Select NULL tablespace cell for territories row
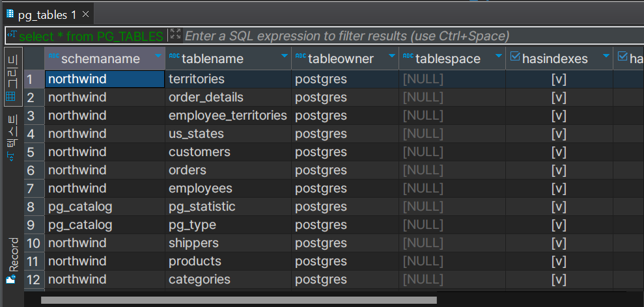 (x=452, y=79)
